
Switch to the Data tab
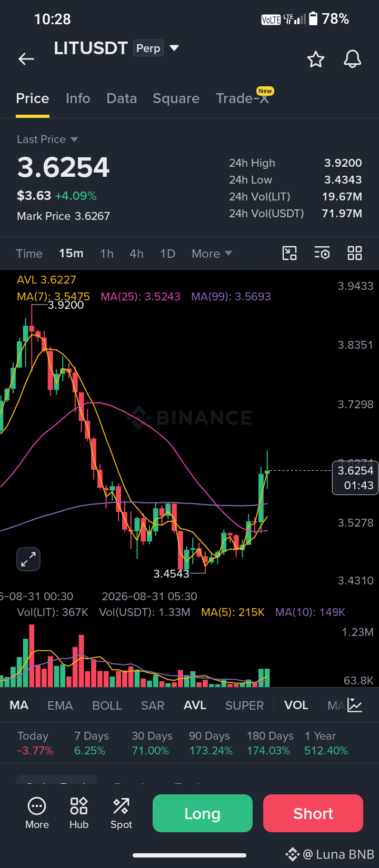coord(122,98)
